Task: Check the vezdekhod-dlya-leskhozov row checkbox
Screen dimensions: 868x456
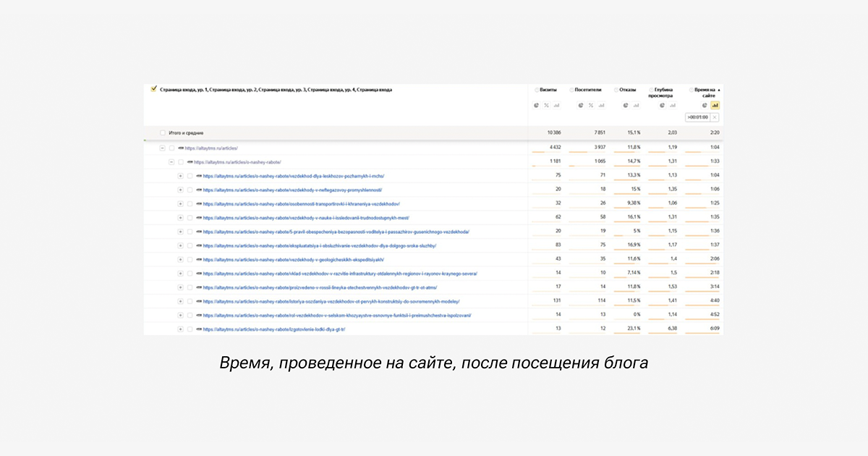Action: click(x=190, y=176)
